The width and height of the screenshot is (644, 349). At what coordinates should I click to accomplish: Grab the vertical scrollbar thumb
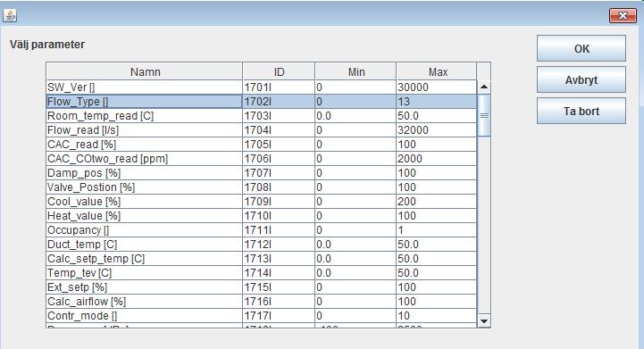[484, 115]
